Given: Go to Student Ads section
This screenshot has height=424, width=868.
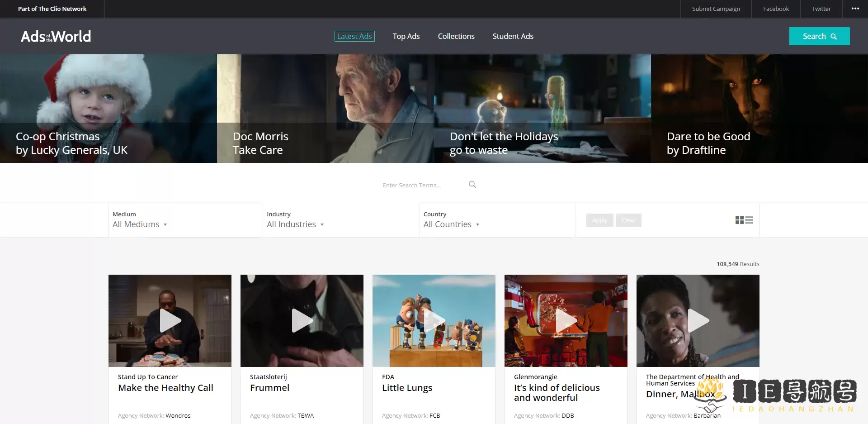Looking at the screenshot, I should [x=513, y=36].
